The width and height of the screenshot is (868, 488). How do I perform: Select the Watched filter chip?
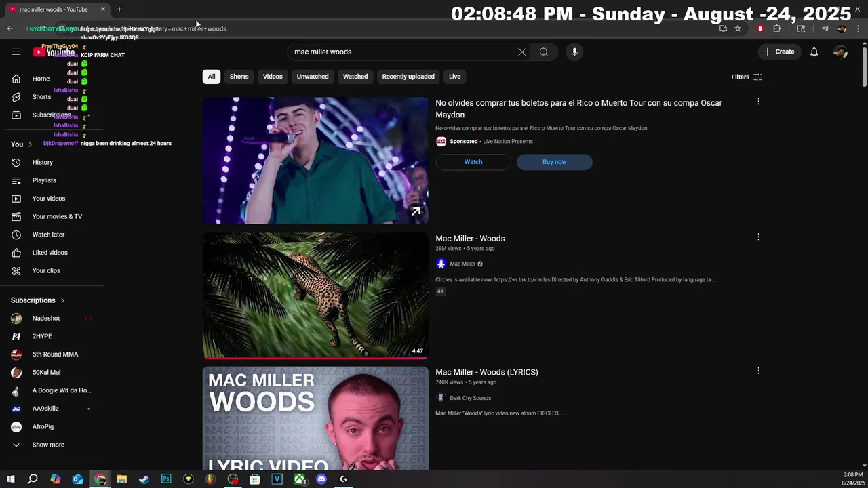(355, 77)
